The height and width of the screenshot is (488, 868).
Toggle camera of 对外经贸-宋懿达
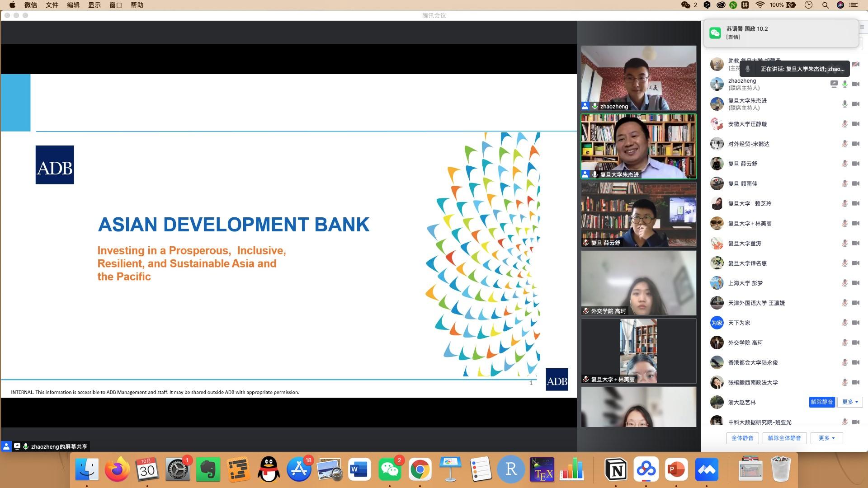click(856, 144)
